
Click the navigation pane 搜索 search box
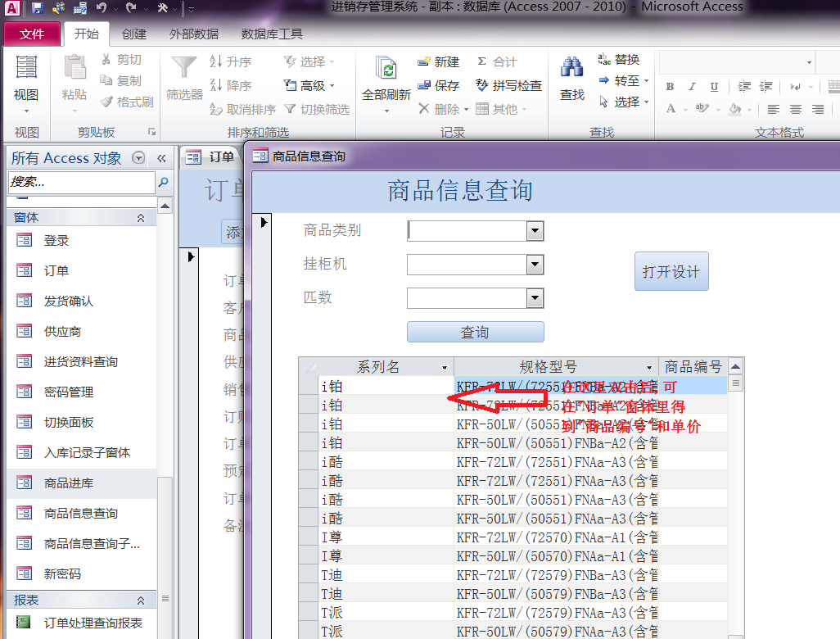coord(80,182)
